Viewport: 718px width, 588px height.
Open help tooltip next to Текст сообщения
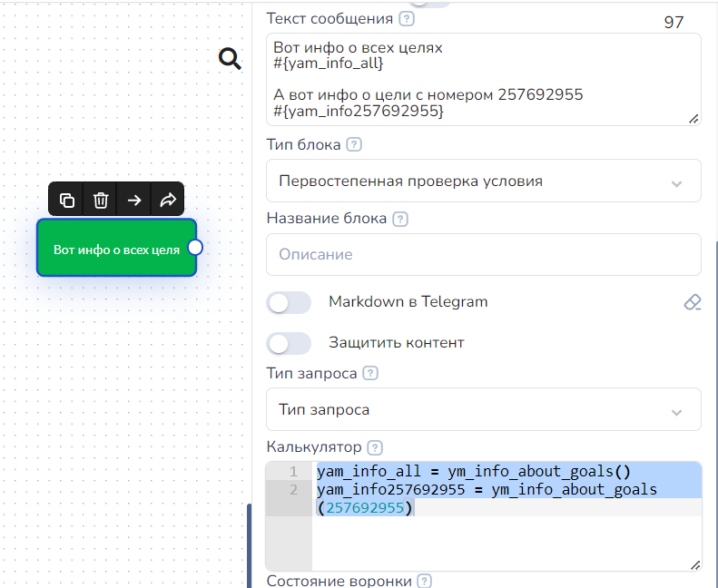click(x=407, y=19)
